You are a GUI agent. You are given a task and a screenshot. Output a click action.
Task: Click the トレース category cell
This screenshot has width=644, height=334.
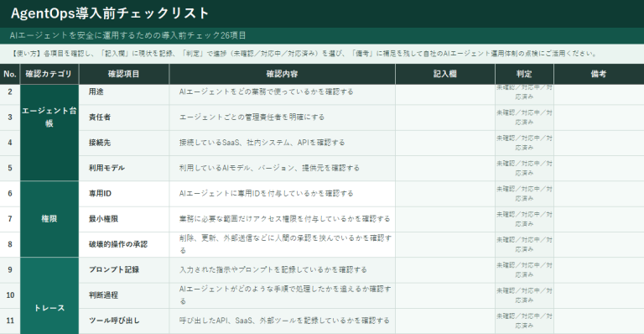click(x=49, y=295)
